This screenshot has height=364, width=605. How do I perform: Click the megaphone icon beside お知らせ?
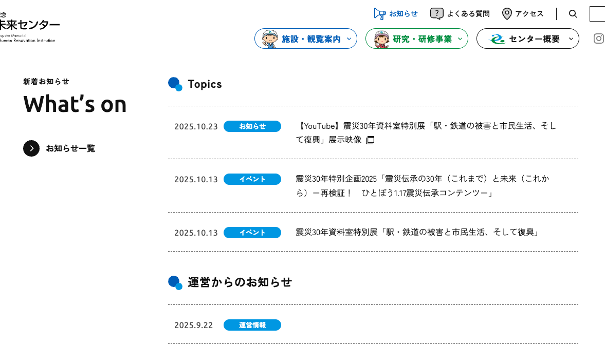pos(379,14)
